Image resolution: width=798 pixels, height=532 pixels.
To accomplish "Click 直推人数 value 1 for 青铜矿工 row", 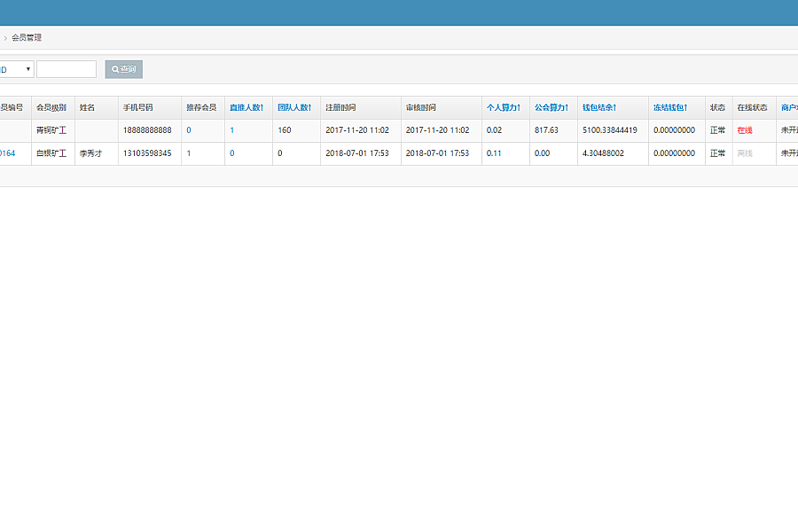I will tap(232, 130).
